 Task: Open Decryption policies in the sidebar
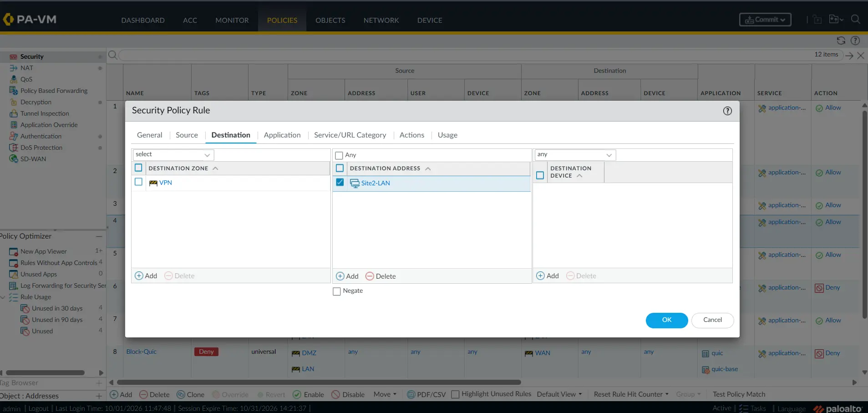point(36,102)
